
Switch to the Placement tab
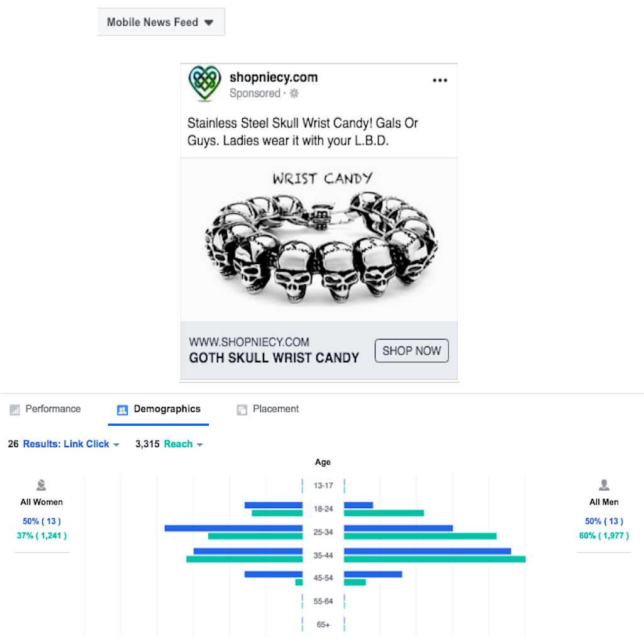tap(275, 409)
